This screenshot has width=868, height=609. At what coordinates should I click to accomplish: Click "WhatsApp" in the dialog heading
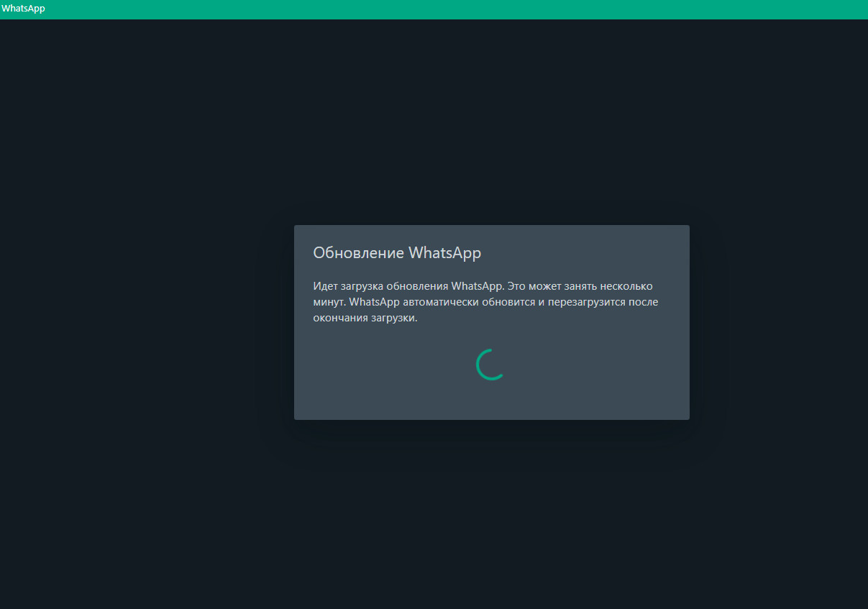[x=444, y=253]
